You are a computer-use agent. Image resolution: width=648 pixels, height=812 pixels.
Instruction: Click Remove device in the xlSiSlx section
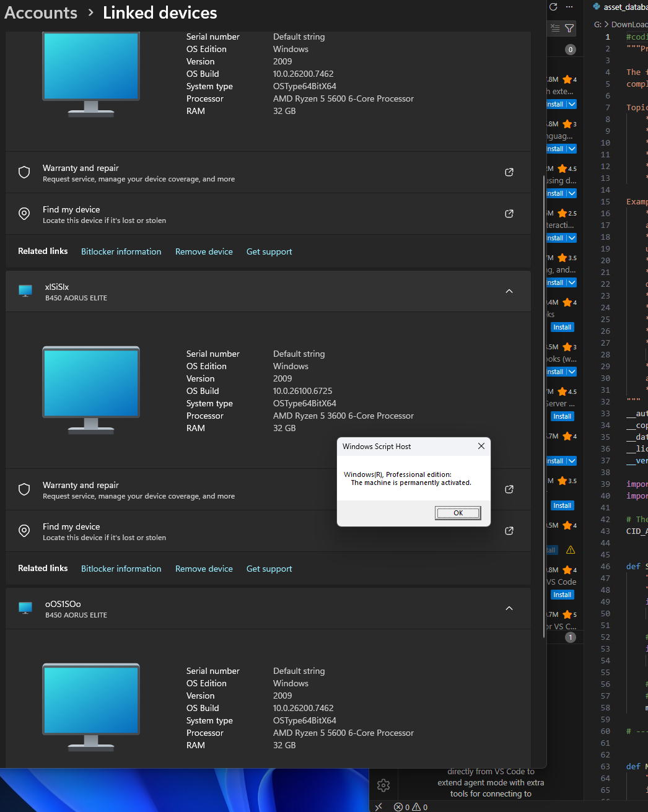tap(204, 569)
